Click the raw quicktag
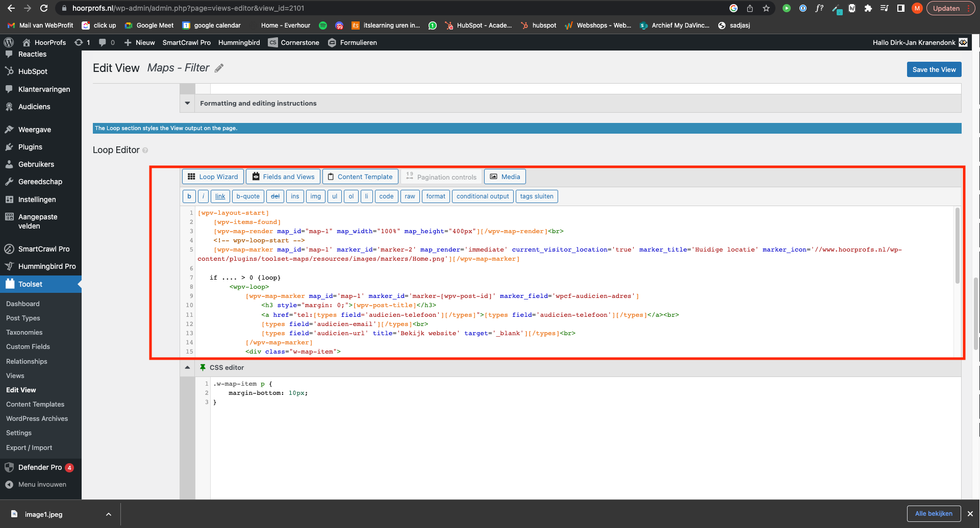This screenshot has height=528, width=980. tap(410, 196)
